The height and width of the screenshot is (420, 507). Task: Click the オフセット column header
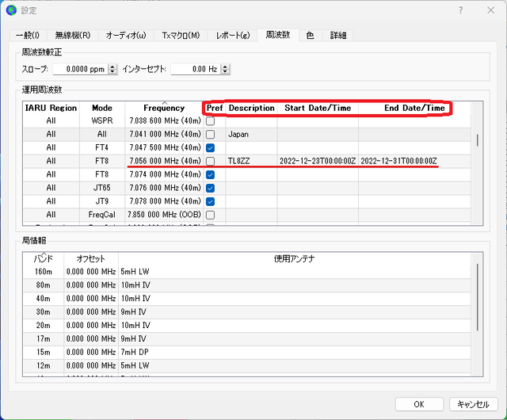91,259
